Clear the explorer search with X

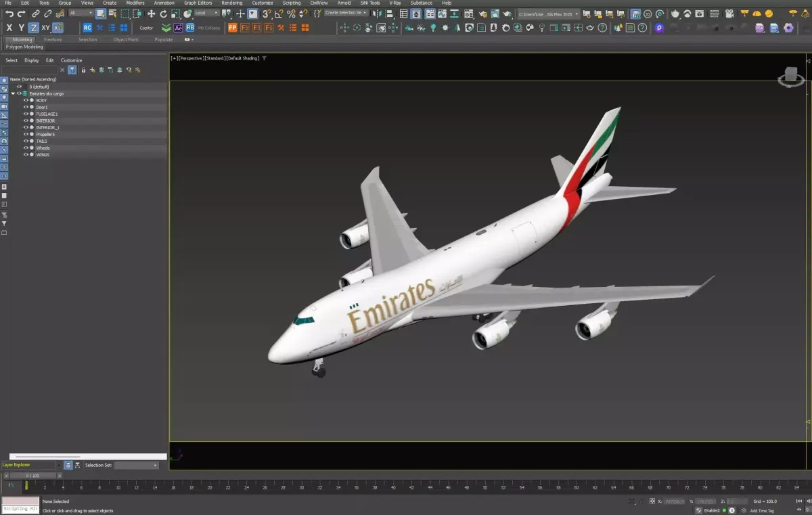pos(62,70)
